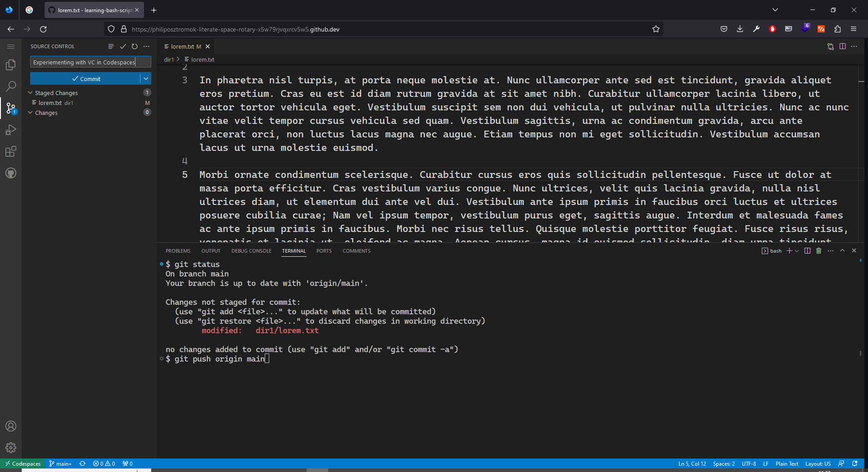Image resolution: width=868 pixels, height=472 pixels.
Task: Click the commit checkmark icon in header
Action: (123, 46)
